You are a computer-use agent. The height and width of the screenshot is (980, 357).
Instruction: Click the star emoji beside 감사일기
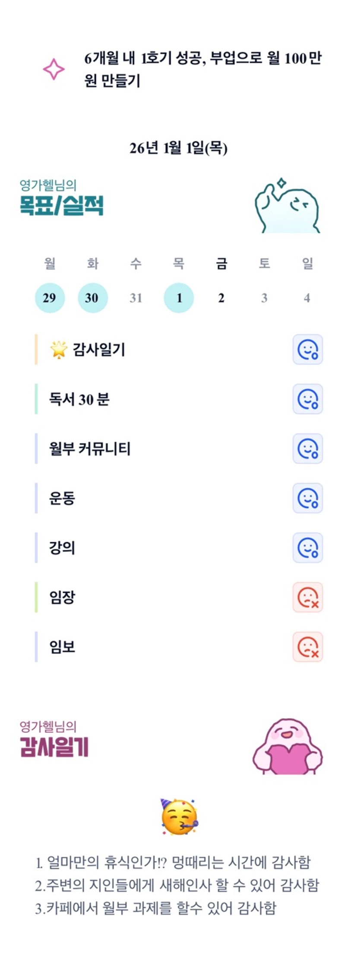(59, 349)
